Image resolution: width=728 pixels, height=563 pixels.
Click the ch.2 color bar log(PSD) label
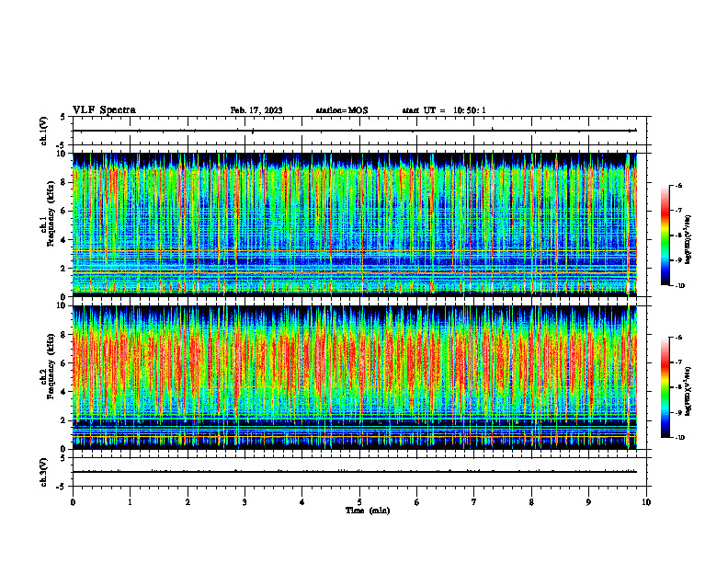(688, 391)
